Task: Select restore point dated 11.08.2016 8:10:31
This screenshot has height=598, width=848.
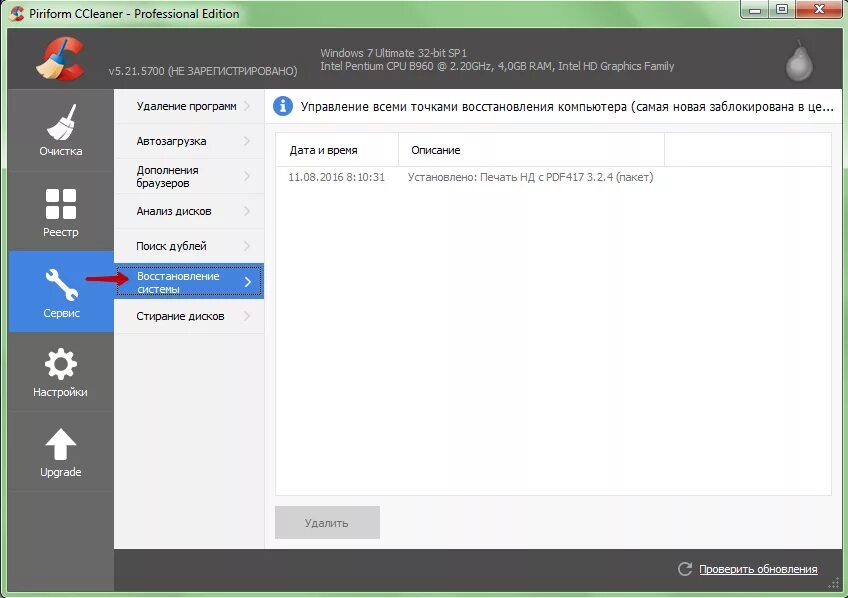Action: tap(336, 177)
